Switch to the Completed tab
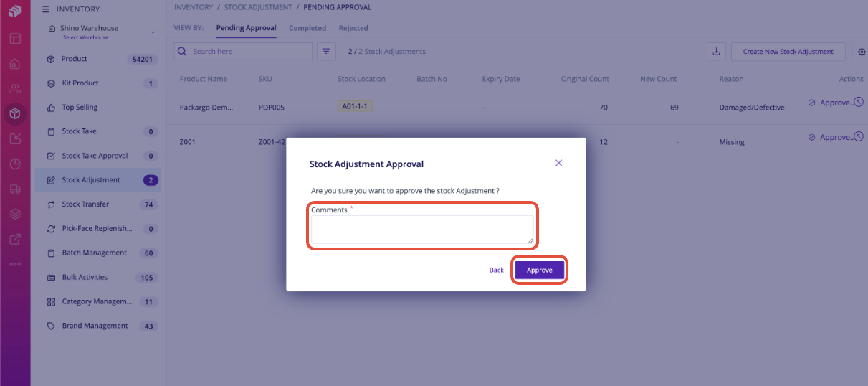The width and height of the screenshot is (868, 386). coord(307,28)
